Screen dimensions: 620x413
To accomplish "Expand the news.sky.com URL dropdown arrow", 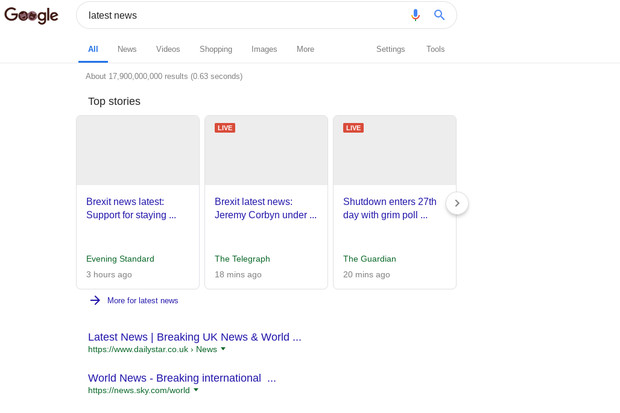I will (x=196, y=390).
